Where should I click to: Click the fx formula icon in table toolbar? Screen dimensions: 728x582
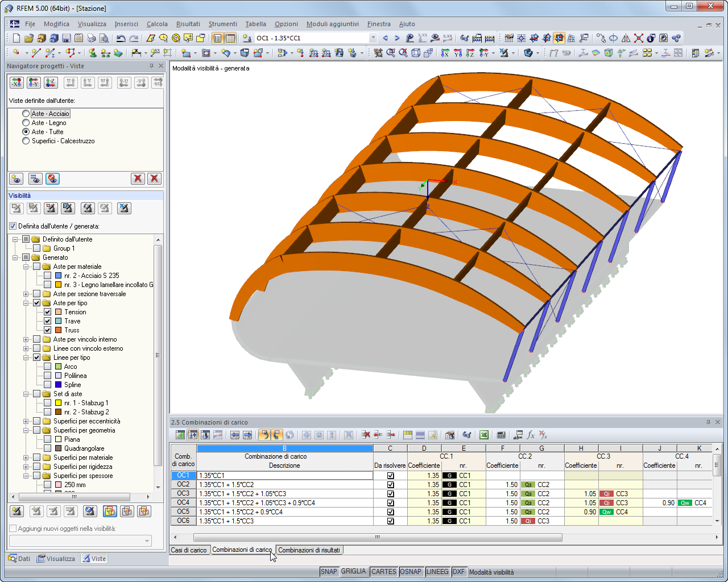click(531, 435)
